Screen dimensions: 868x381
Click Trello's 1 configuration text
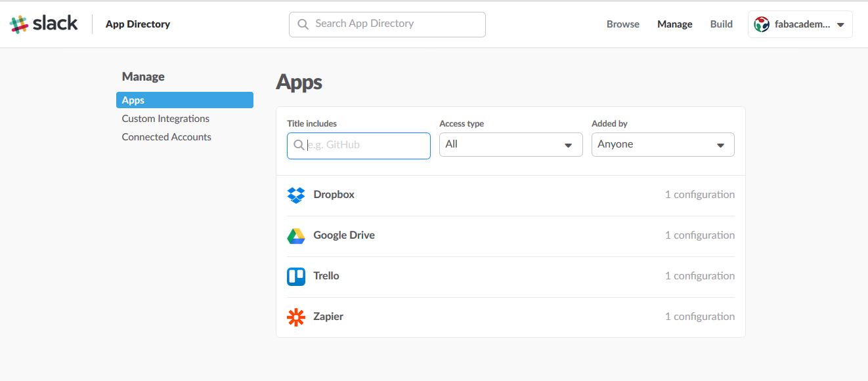pos(700,276)
